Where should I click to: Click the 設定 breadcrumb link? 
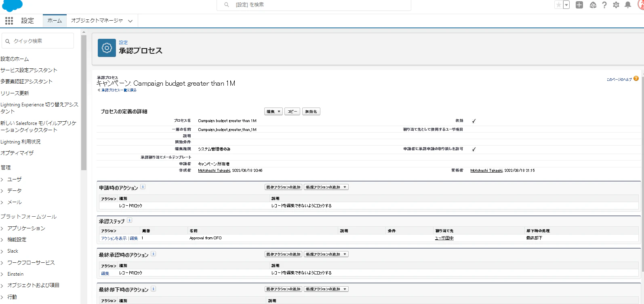[x=123, y=42]
